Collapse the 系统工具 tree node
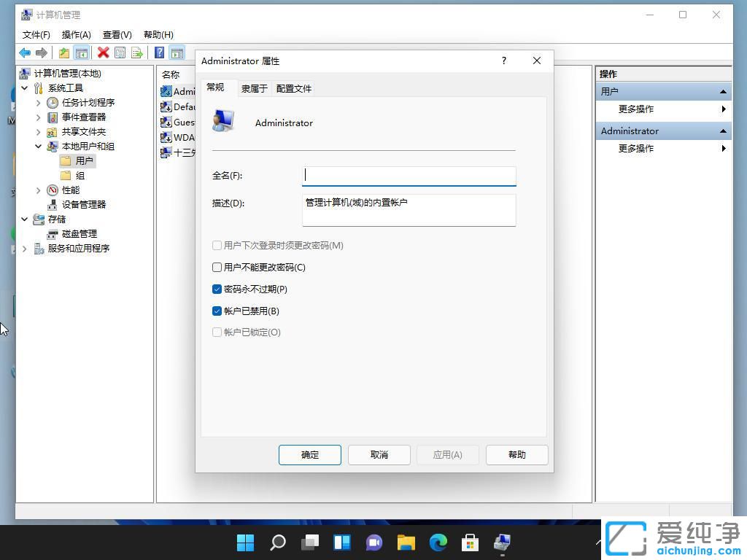The width and height of the screenshot is (747, 560). pos(24,87)
